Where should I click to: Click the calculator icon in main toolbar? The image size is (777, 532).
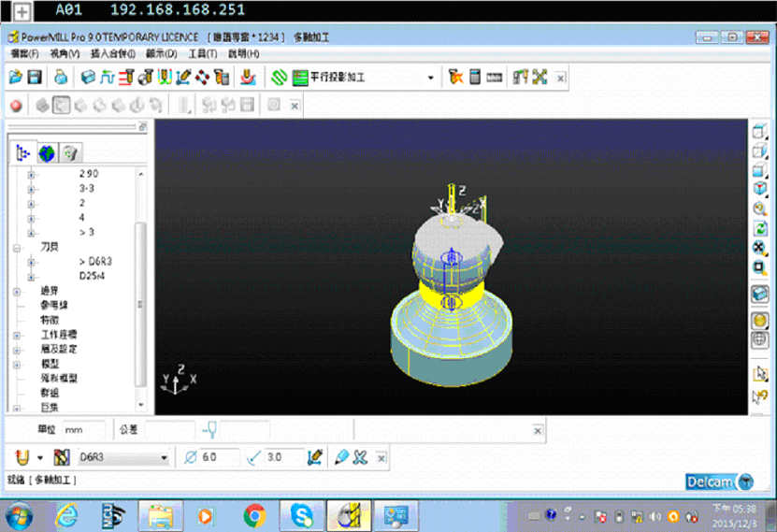click(475, 78)
